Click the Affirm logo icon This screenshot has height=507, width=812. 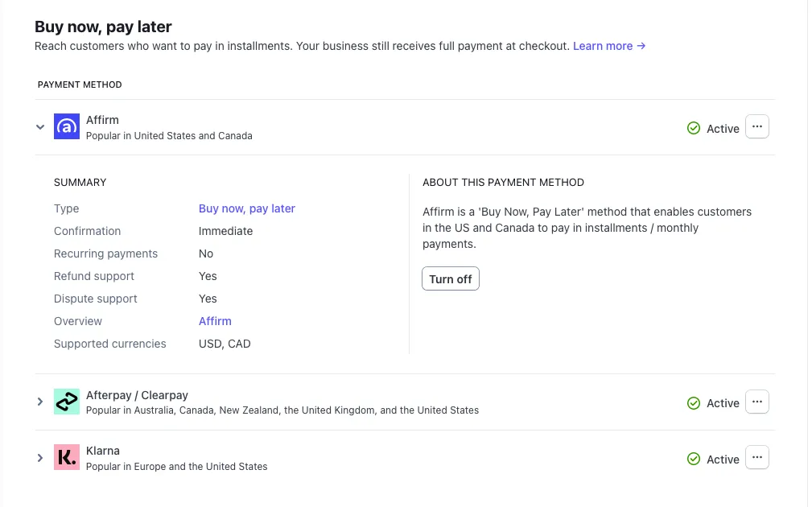click(x=66, y=127)
